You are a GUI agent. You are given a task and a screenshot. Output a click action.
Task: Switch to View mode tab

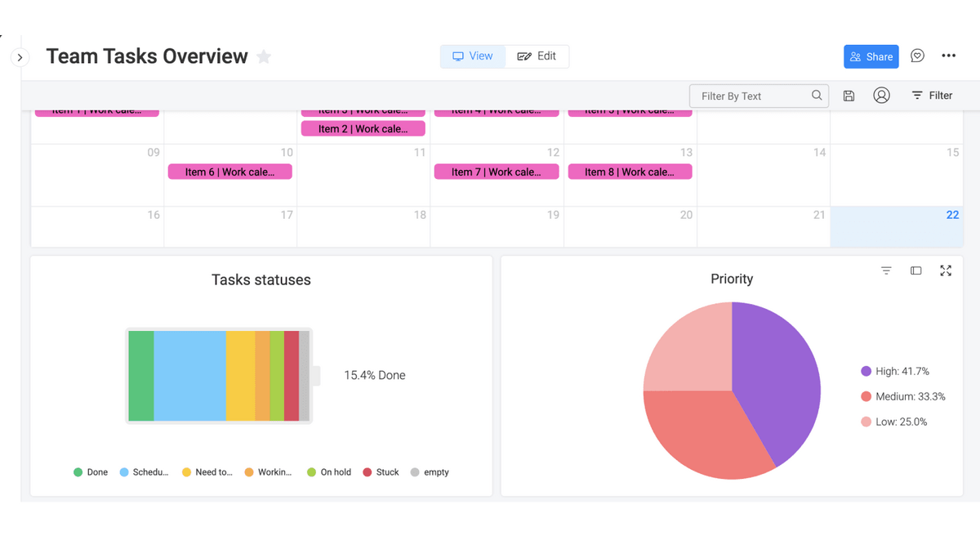[x=473, y=56]
